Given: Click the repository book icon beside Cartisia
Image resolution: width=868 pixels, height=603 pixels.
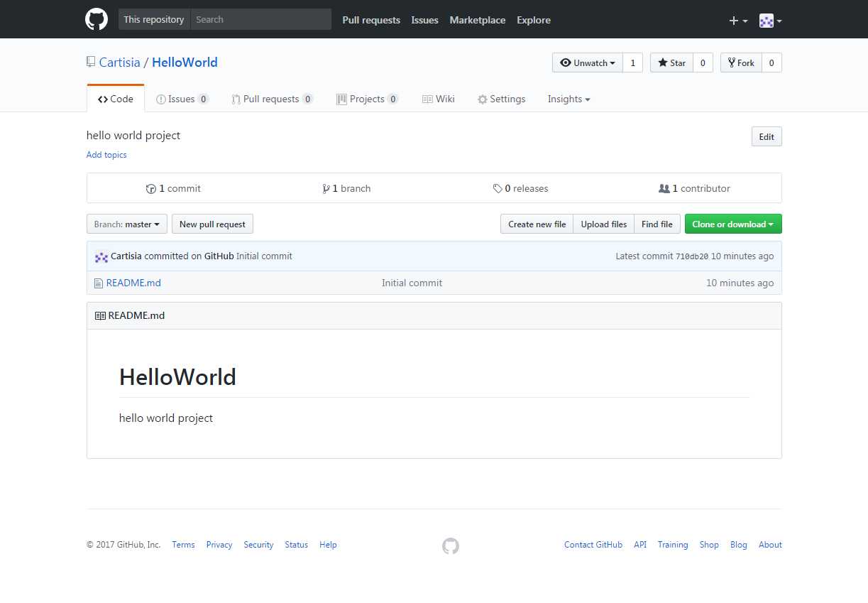Looking at the screenshot, I should pos(91,62).
